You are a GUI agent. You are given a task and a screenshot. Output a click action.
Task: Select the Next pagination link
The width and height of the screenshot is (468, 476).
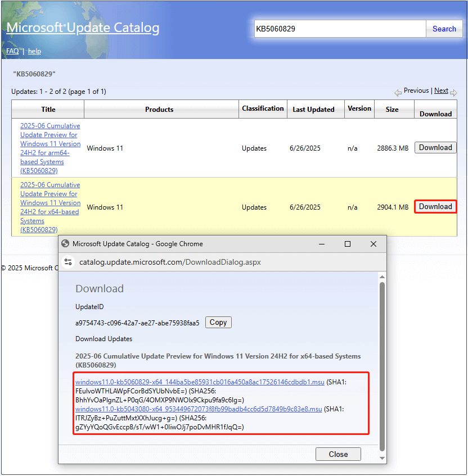441,90
